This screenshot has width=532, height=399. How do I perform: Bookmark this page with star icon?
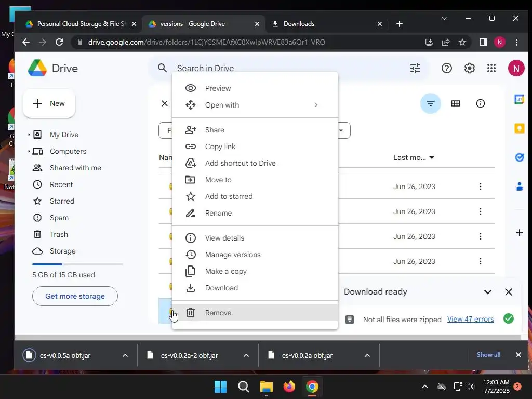click(x=462, y=42)
